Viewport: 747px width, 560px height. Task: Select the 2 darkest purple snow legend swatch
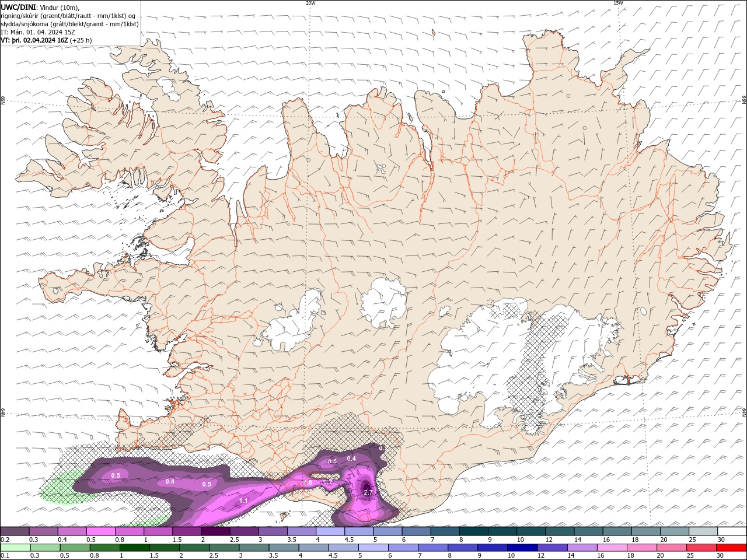click(215, 531)
